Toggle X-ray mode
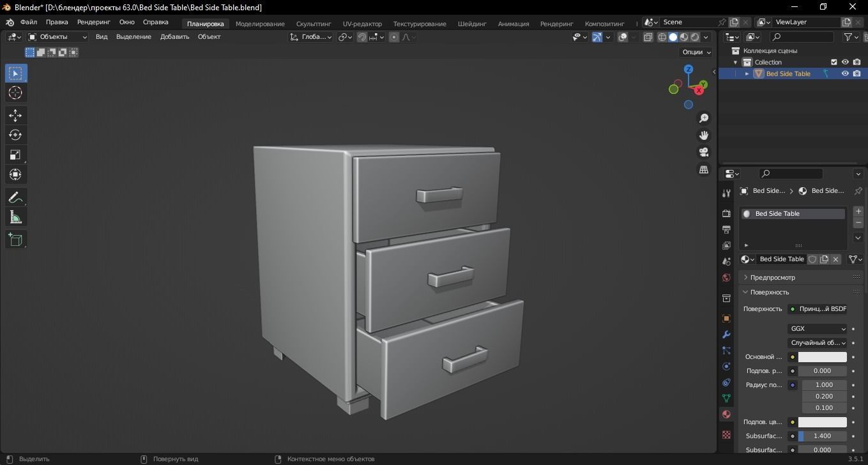The height and width of the screenshot is (465, 868). point(648,37)
